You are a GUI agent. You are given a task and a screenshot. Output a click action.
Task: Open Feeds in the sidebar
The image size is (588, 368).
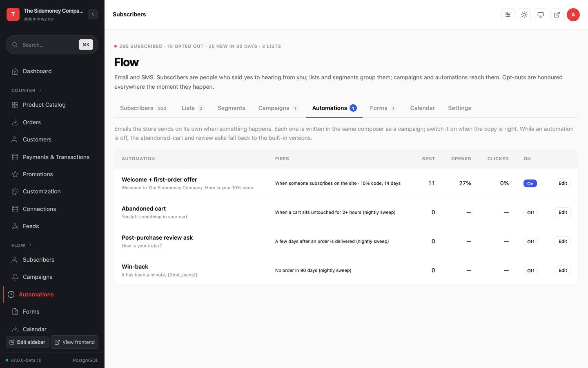[x=52, y=226]
